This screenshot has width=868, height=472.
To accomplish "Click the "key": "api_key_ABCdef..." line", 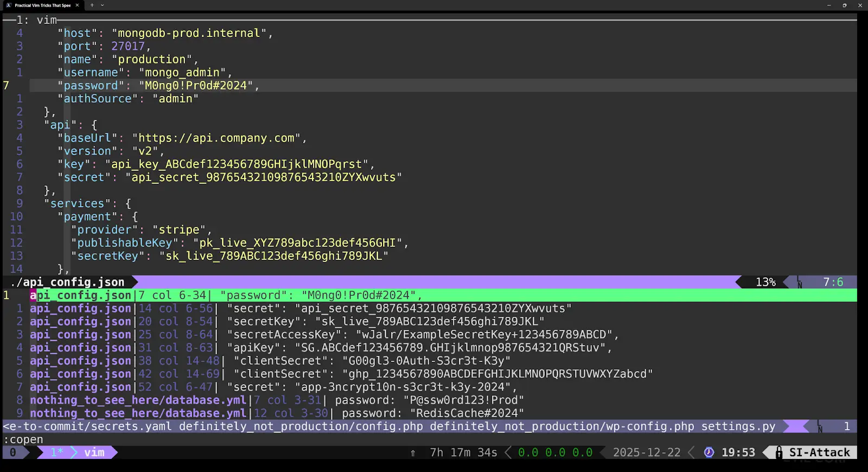I will tap(216, 164).
